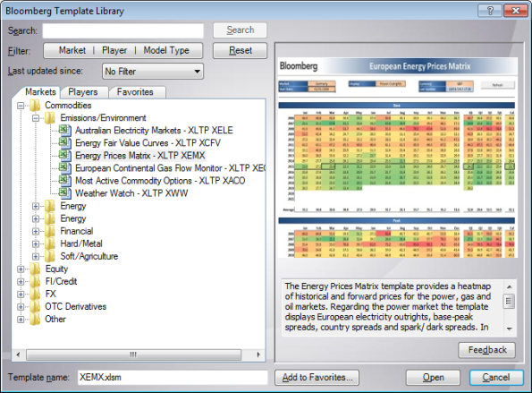Expand the Hard/Metal folder node

(x=36, y=243)
